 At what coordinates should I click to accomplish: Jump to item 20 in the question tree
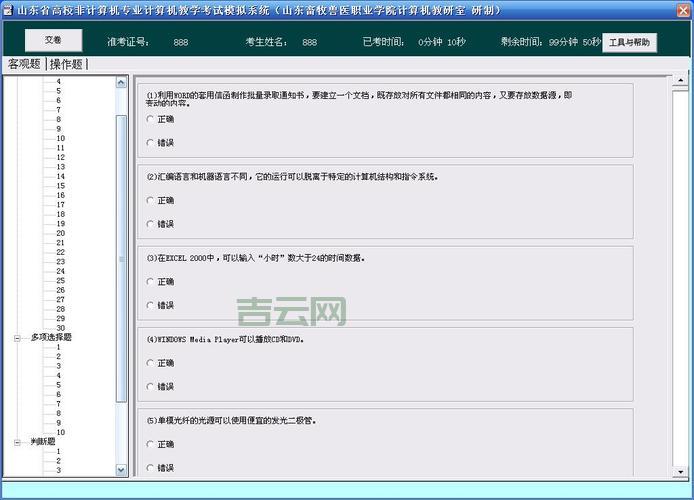tap(60, 233)
